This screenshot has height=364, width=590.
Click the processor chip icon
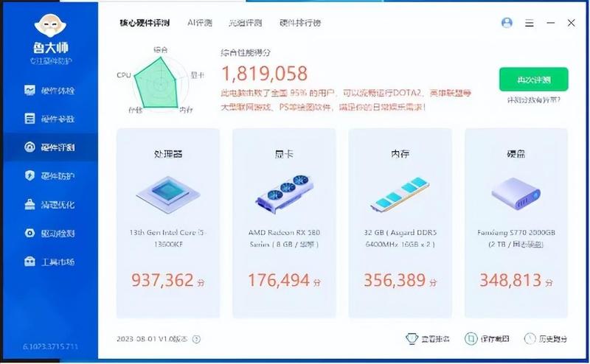coord(168,195)
